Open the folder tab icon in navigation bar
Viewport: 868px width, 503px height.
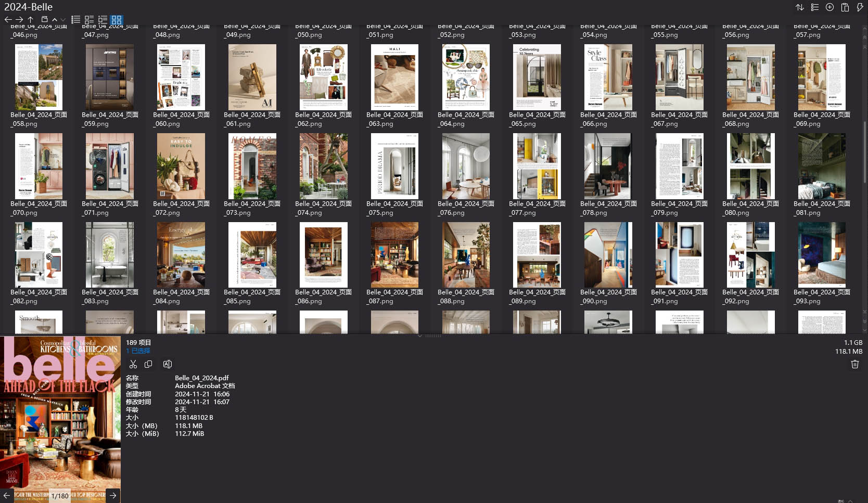click(x=44, y=20)
